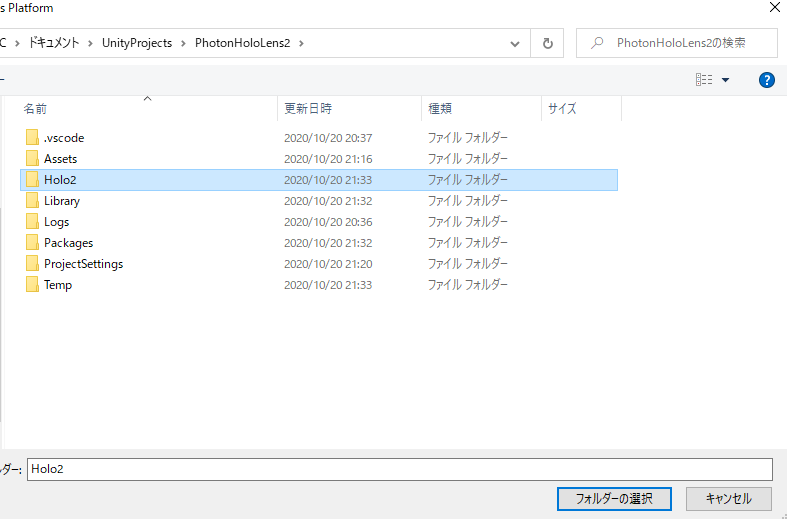The image size is (787, 519).
Task: Close the dialog with X button
Action: pos(774,8)
